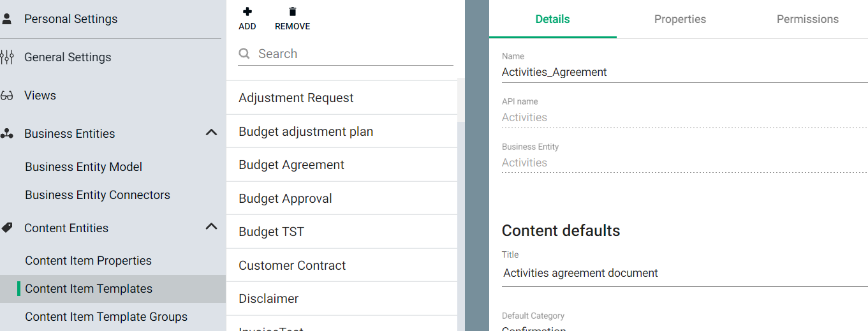Collapse the Business Entities section
Viewport: 868px width, 331px height.
211,133
